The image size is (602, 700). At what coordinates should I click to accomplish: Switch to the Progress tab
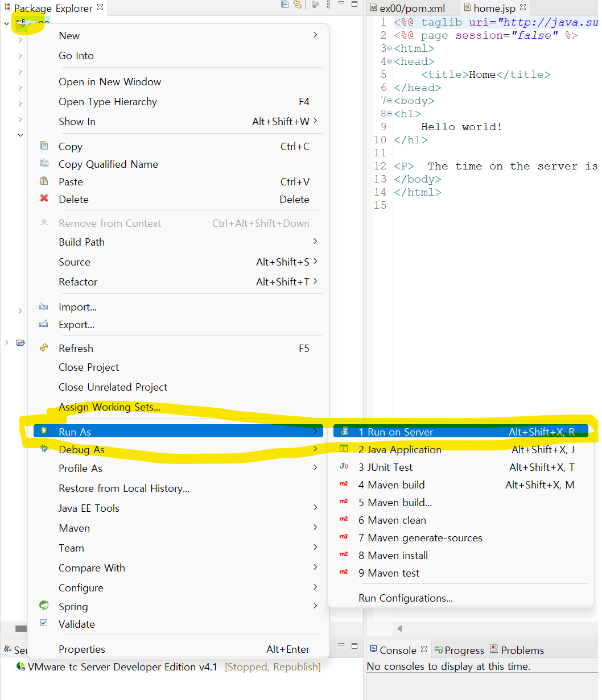(x=459, y=649)
